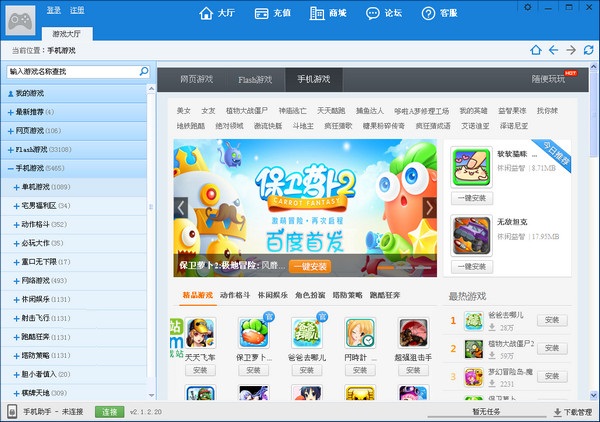Viewport: 600px width, 422px height.
Task: Show next banner slide
Action: tap(429, 208)
